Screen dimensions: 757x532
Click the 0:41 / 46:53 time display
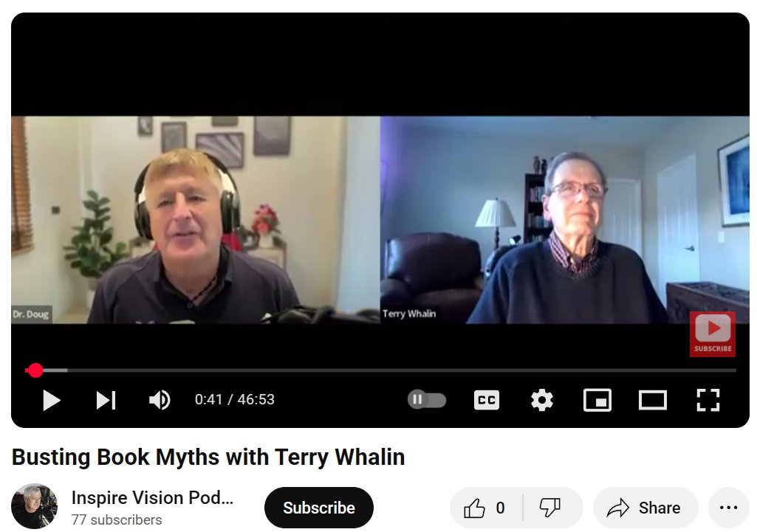pos(235,399)
